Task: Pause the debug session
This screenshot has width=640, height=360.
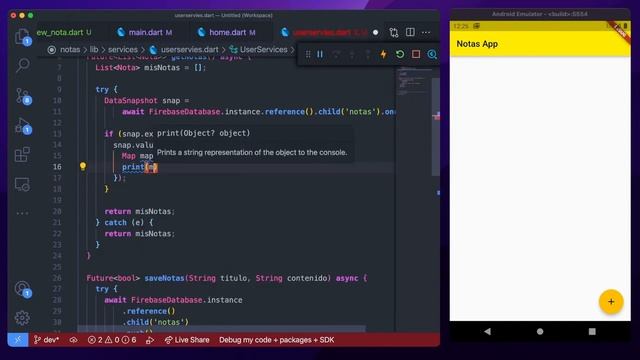Action: [x=320, y=54]
